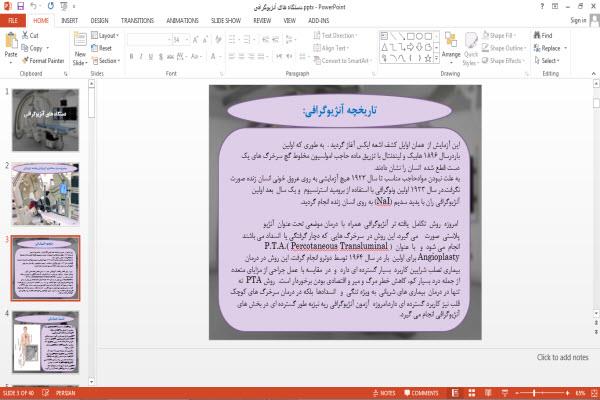Click the Reset slide button
This screenshot has height=400, width=600.
click(101, 48)
